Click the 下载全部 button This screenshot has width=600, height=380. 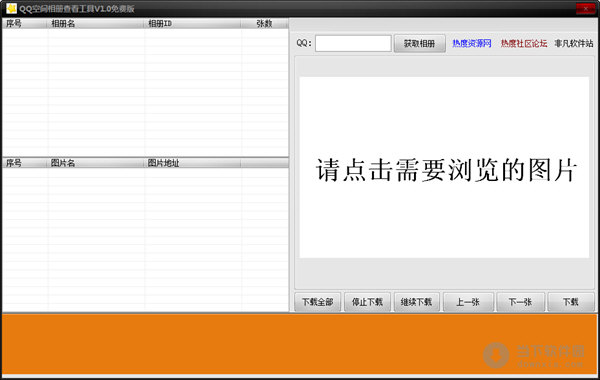point(318,302)
